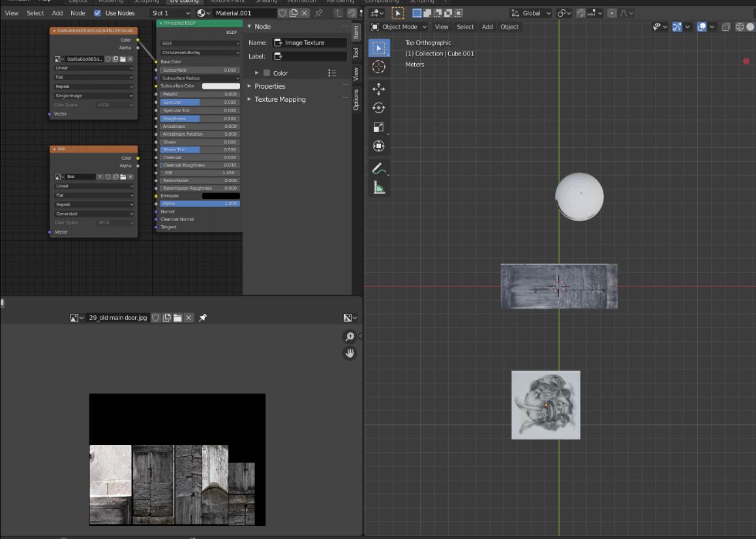The height and width of the screenshot is (539, 756).
Task: Toggle pin on 29_old main door.jpg image
Action: 203,318
